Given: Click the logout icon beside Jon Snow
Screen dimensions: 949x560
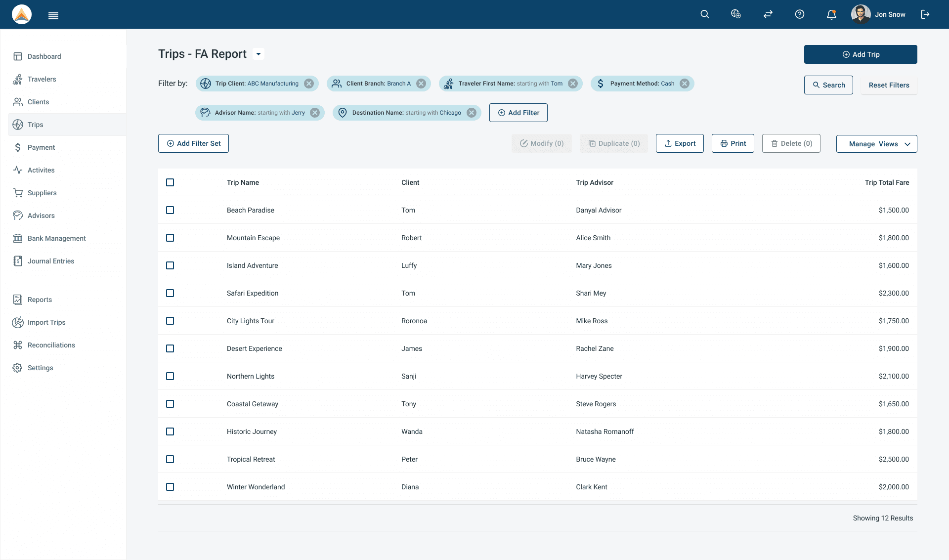Looking at the screenshot, I should (925, 14).
